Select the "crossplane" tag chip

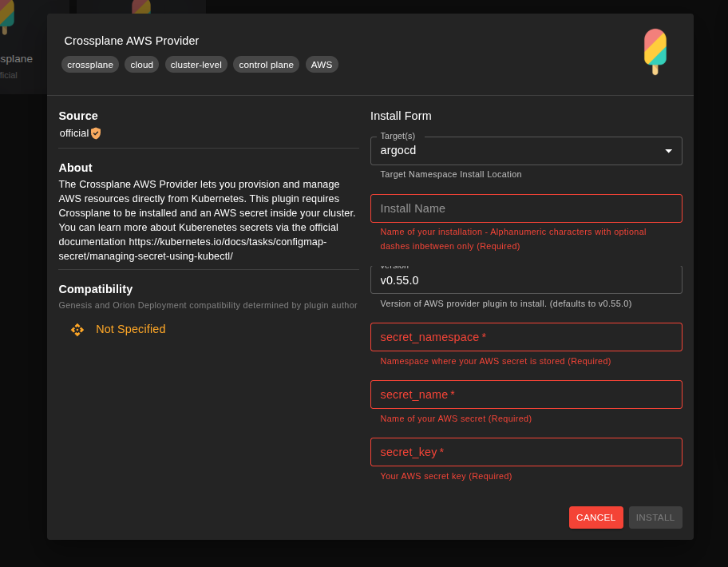point(89,65)
